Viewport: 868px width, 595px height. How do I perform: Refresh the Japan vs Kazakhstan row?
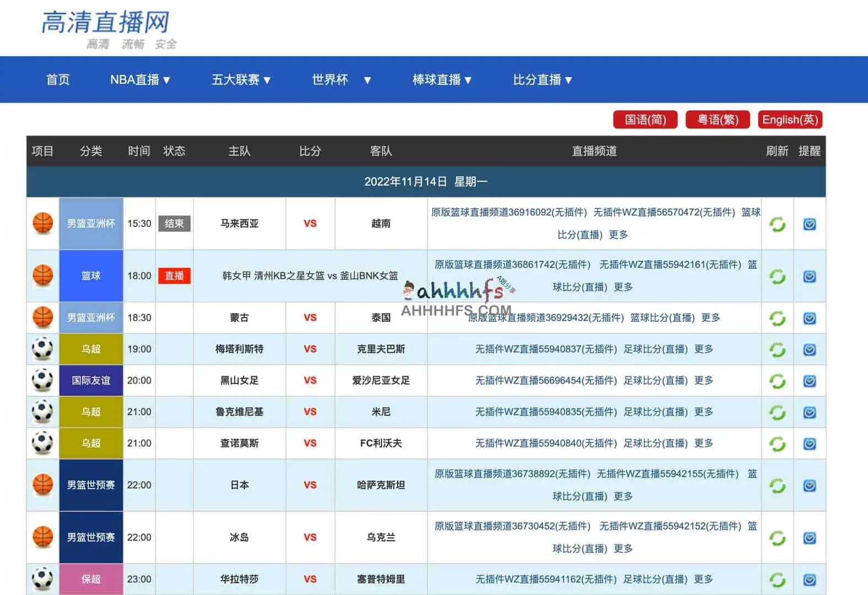[777, 485]
